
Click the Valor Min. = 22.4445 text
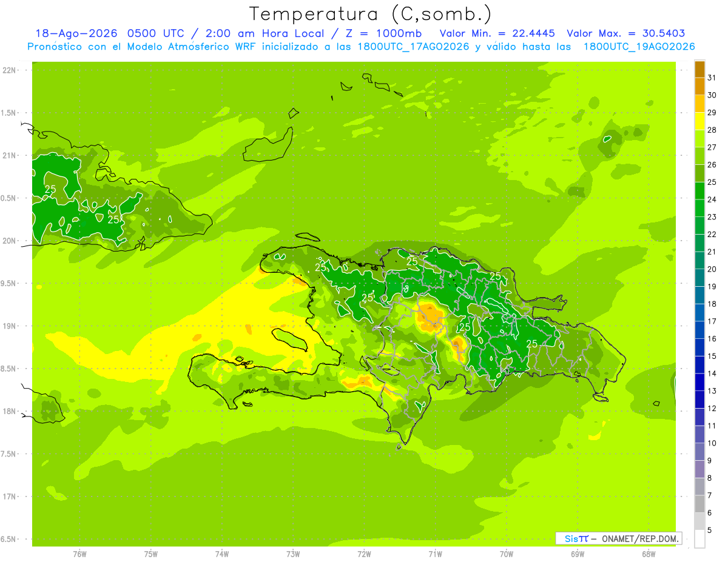coord(497,33)
